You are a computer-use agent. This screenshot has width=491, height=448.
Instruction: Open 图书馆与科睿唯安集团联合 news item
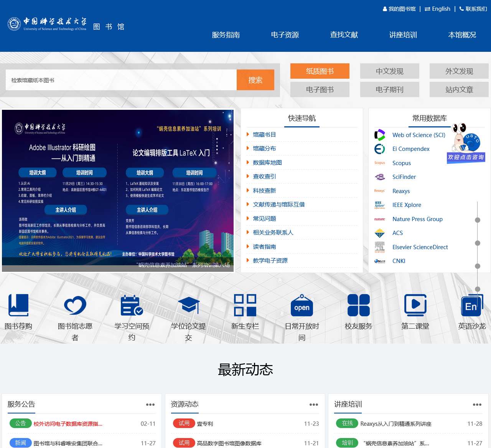(68, 443)
